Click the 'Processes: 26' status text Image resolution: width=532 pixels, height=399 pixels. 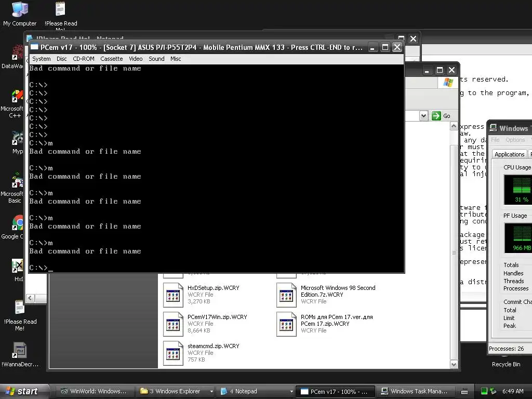506,349
